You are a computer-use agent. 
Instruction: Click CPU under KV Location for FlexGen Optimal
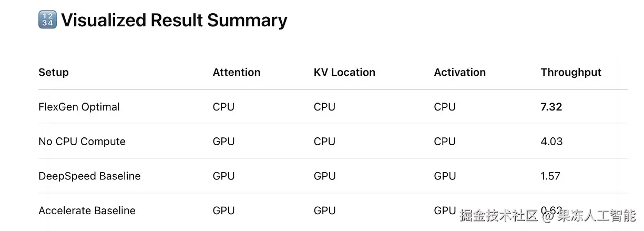324,107
